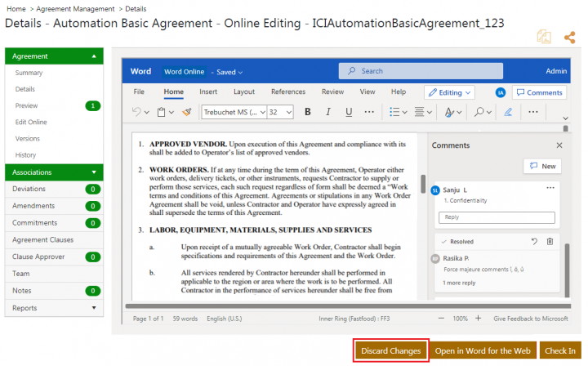The height and width of the screenshot is (366, 588).
Task: Close the Comments pane
Action: tap(559, 145)
